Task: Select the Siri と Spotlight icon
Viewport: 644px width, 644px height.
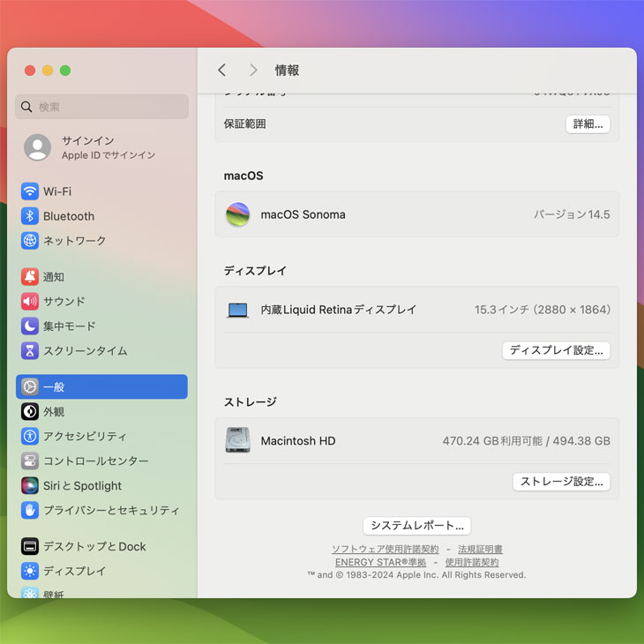Action: click(x=30, y=485)
